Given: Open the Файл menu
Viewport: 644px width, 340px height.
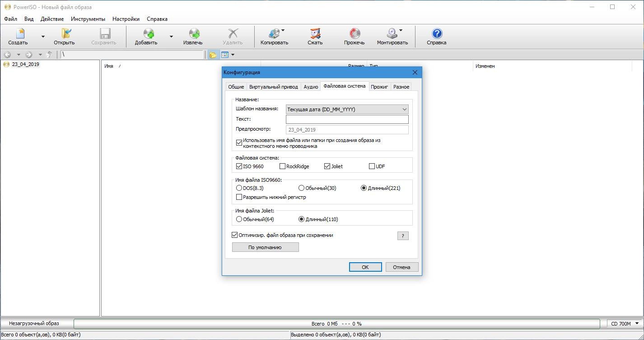Looking at the screenshot, I should pyautogui.click(x=10, y=19).
